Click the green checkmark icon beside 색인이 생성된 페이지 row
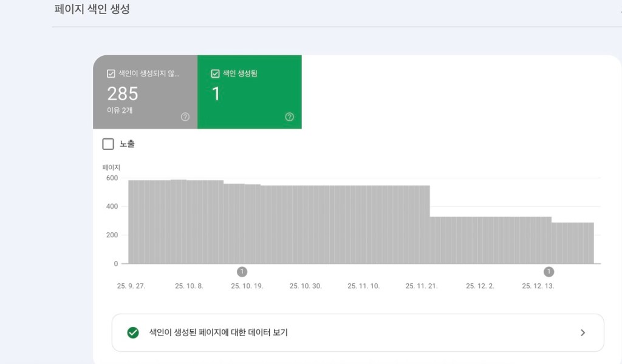This screenshot has height=364, width=622. coord(133,332)
